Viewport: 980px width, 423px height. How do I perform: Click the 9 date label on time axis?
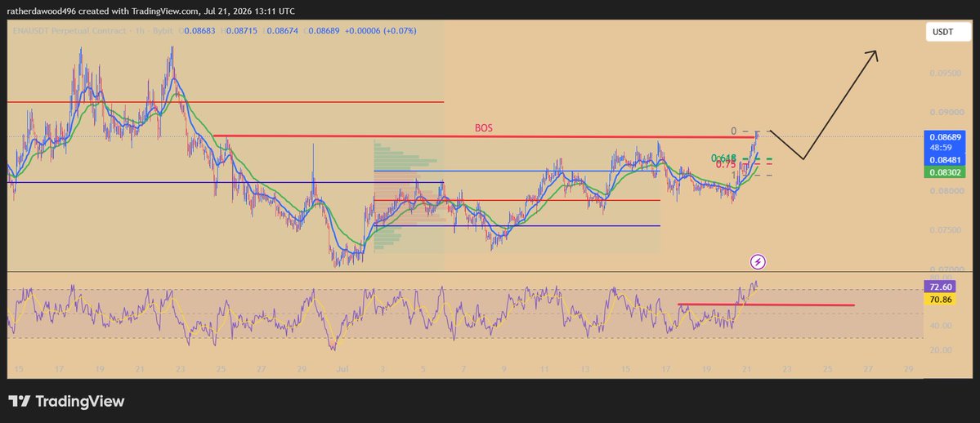pyautogui.click(x=503, y=369)
